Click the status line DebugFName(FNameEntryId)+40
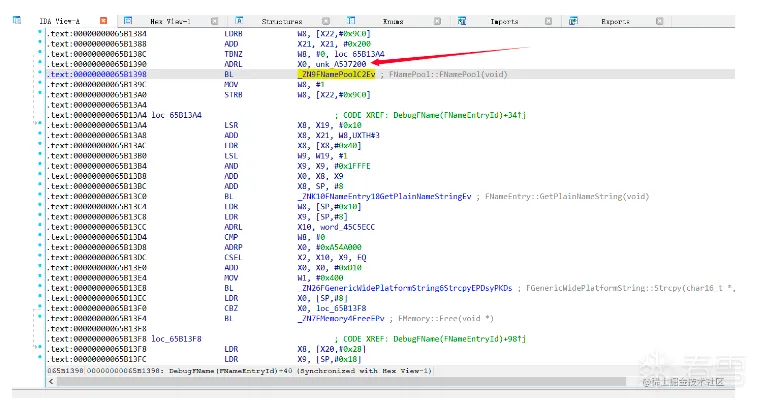This screenshot has height=412, width=765. coord(231,371)
